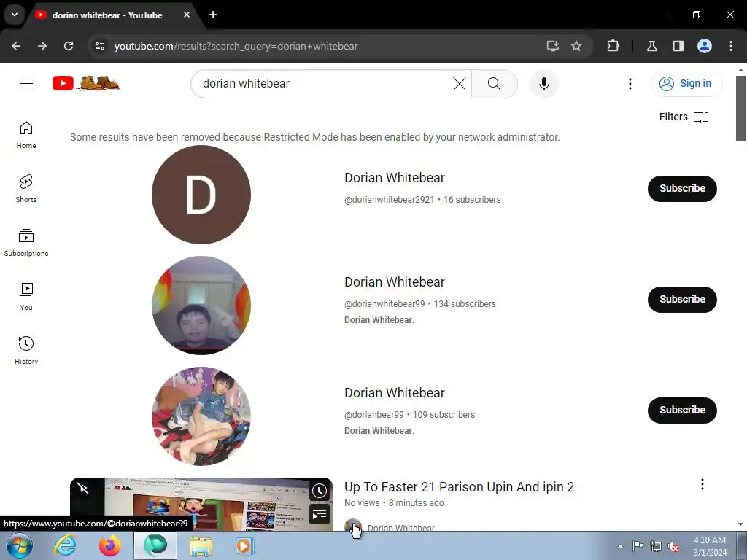Open the Filters options
This screenshot has width=747, height=560.
[x=683, y=117]
